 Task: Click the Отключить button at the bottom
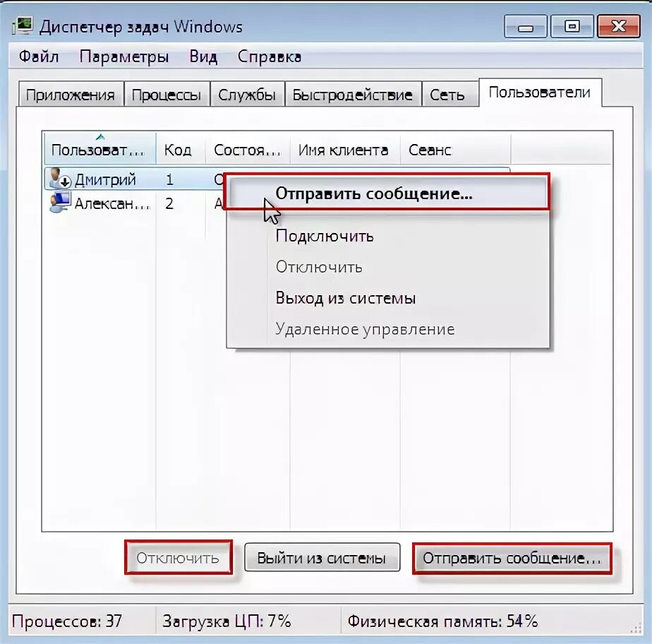(x=178, y=557)
